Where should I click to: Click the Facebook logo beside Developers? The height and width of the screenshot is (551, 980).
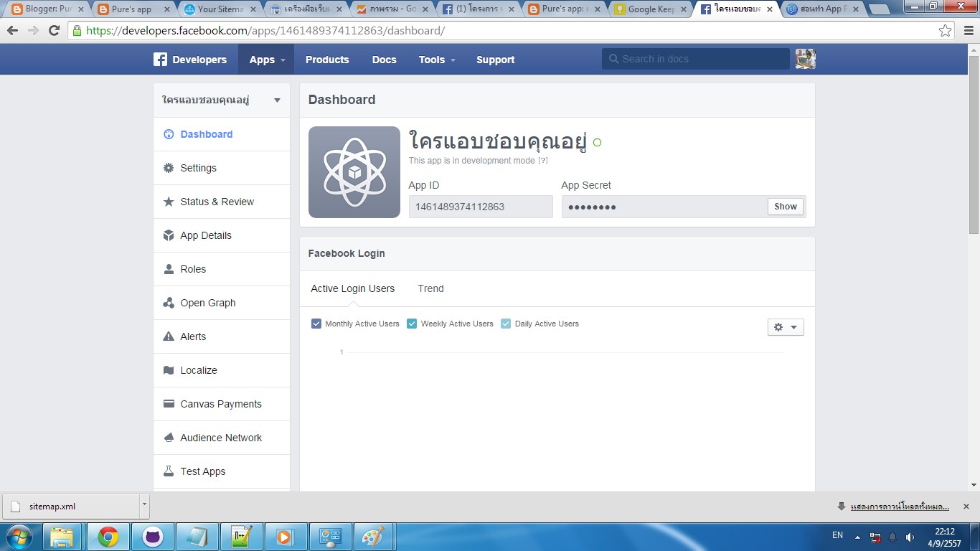[160, 60]
